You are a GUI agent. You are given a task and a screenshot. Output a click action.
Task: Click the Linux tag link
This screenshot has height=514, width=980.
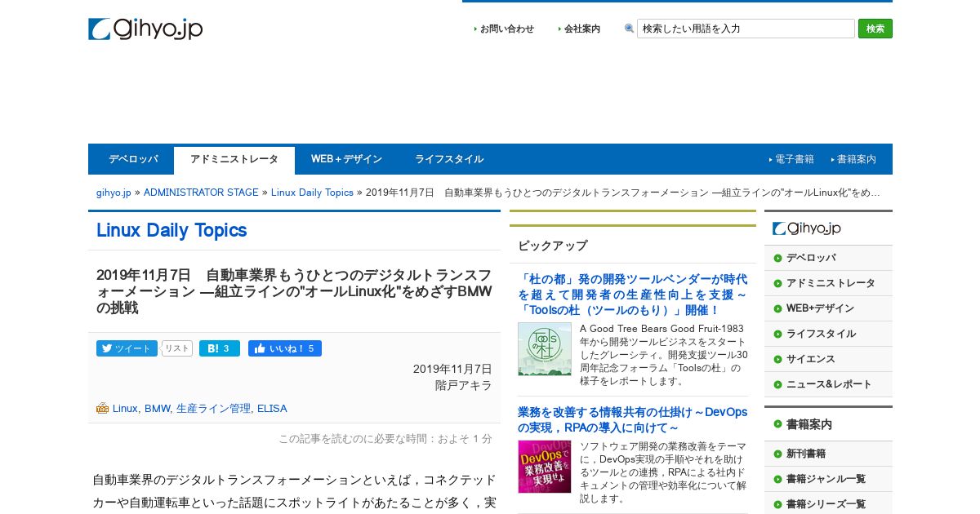(x=125, y=408)
